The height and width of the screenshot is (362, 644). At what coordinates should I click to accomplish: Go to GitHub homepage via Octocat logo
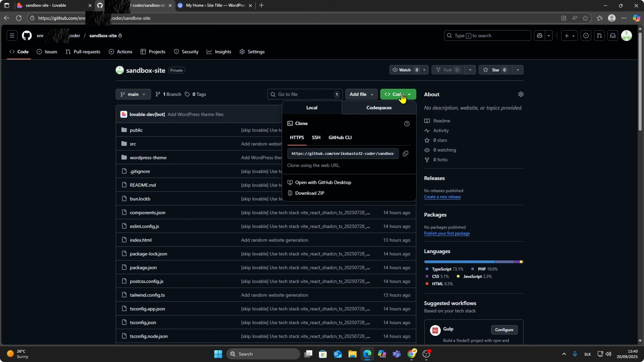coord(27,36)
